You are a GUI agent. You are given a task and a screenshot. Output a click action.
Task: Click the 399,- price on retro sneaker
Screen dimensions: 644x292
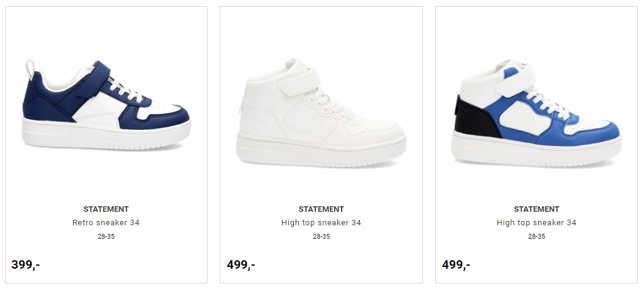tap(26, 264)
